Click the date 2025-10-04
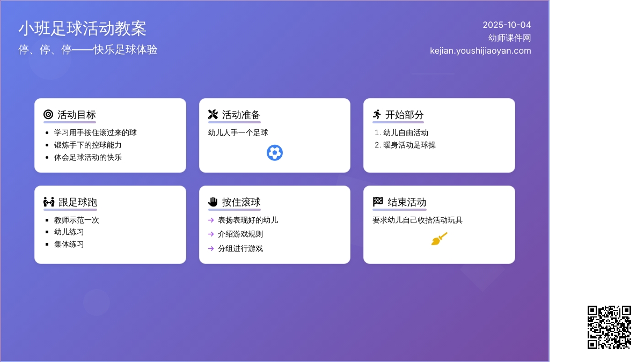Screen dimensions: 644x362 coord(507,25)
